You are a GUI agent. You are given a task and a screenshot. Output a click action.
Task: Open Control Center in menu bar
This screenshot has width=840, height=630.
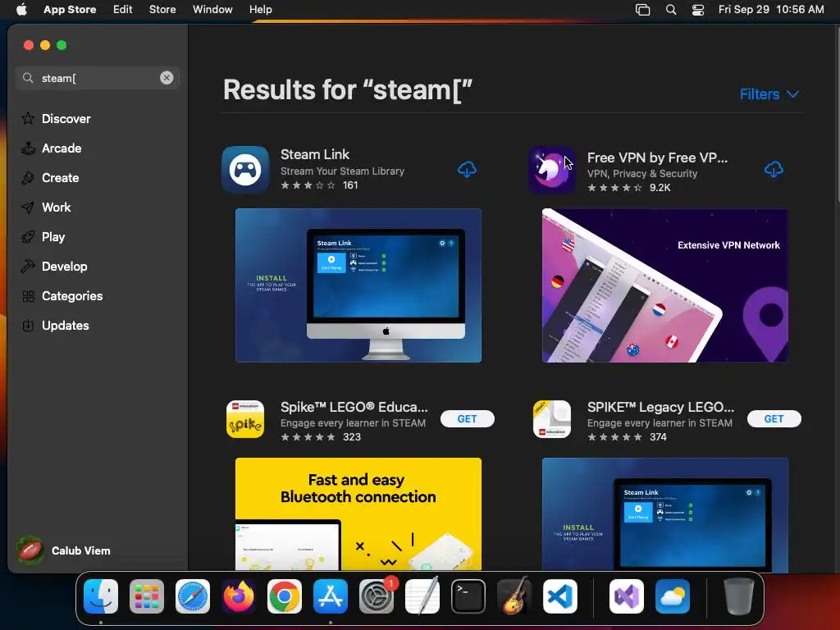(698, 10)
